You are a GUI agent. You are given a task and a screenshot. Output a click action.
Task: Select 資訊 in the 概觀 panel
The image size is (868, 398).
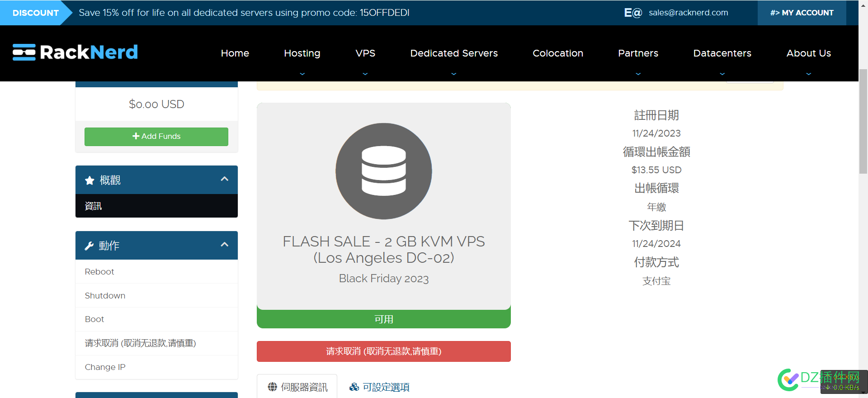pos(156,206)
